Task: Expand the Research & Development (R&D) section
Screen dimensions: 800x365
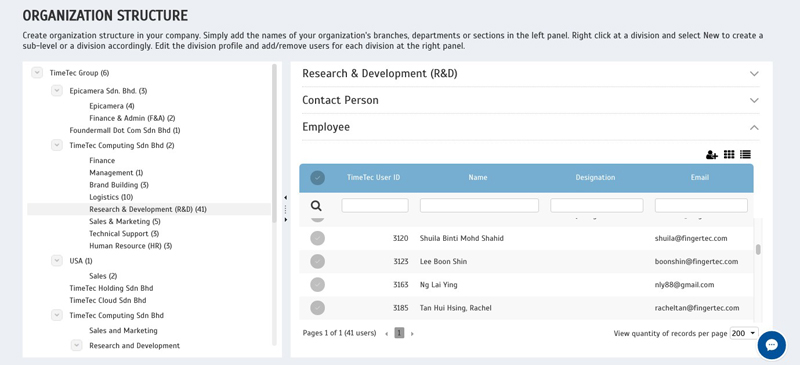Action: [754, 74]
